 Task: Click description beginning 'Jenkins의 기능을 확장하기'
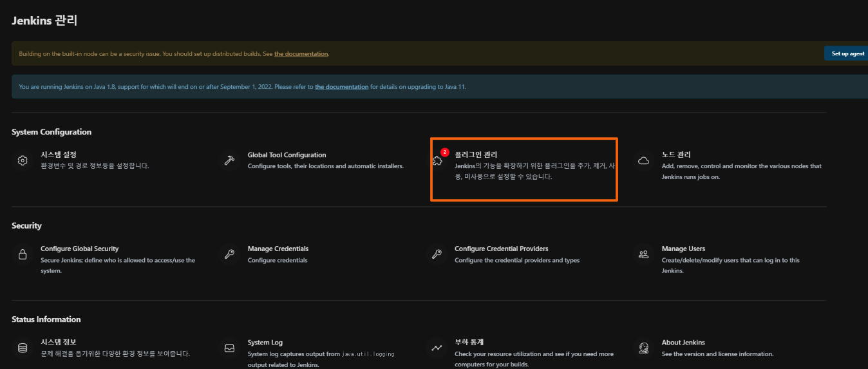coord(535,171)
